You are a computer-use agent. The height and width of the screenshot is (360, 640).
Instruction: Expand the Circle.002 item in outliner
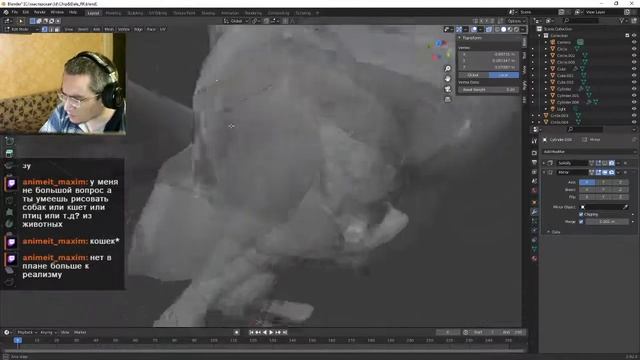tap(546, 56)
